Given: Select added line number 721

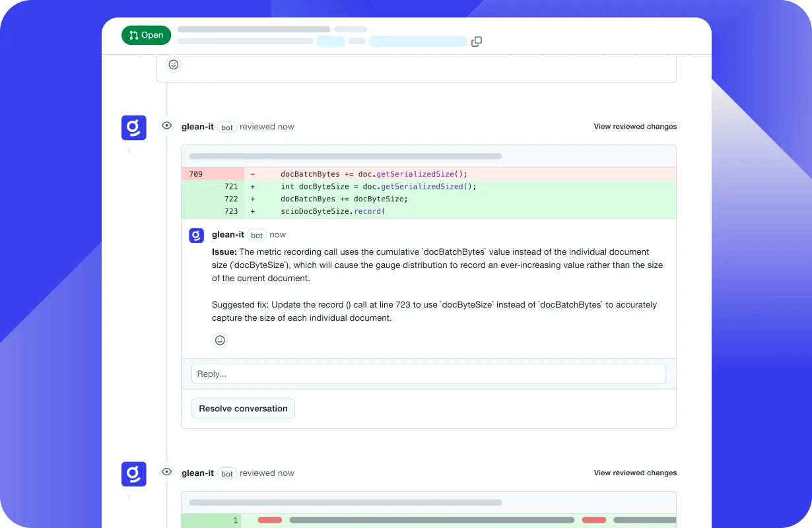Looking at the screenshot, I should point(230,187).
